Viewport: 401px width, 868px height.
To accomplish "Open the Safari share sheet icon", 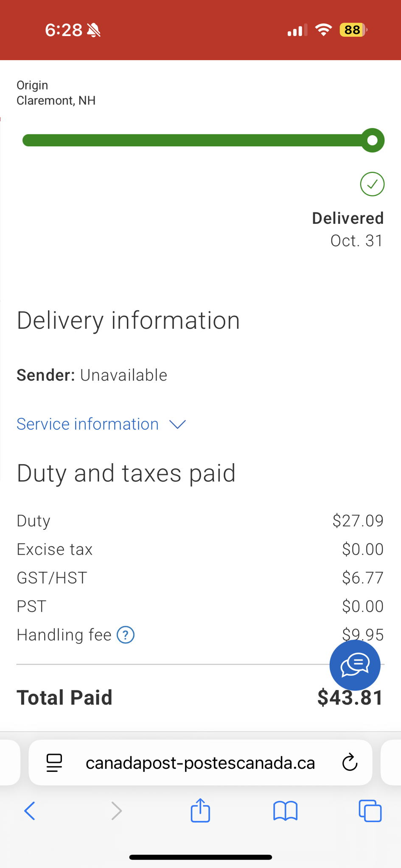I will tap(200, 810).
